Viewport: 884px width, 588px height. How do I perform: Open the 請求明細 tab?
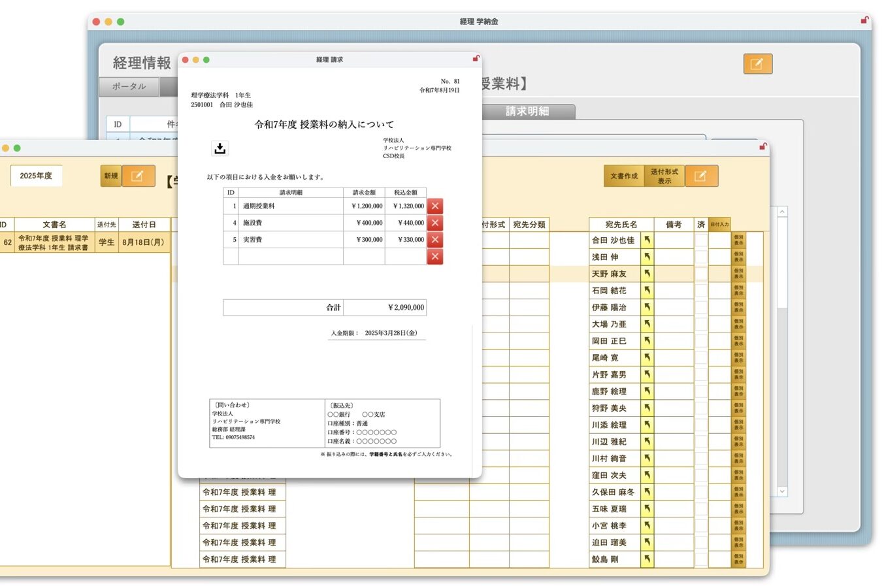click(x=528, y=111)
